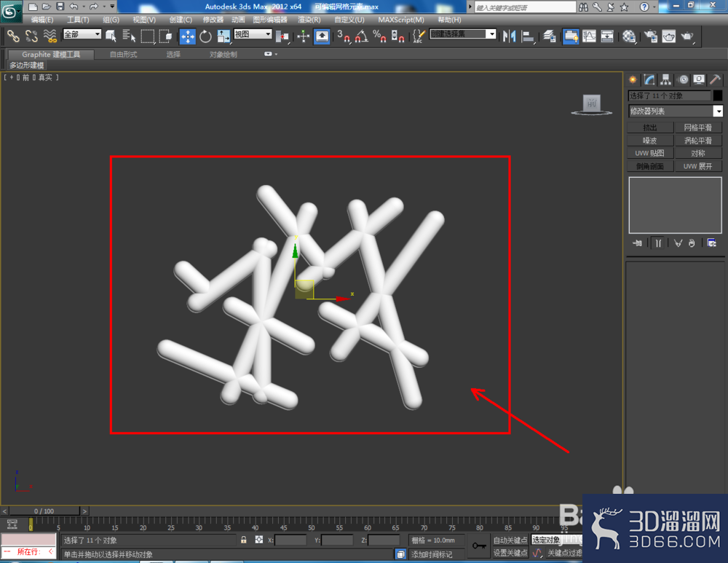Click the 自动关键点 auto key button
This screenshot has width=728, height=563.
point(510,540)
